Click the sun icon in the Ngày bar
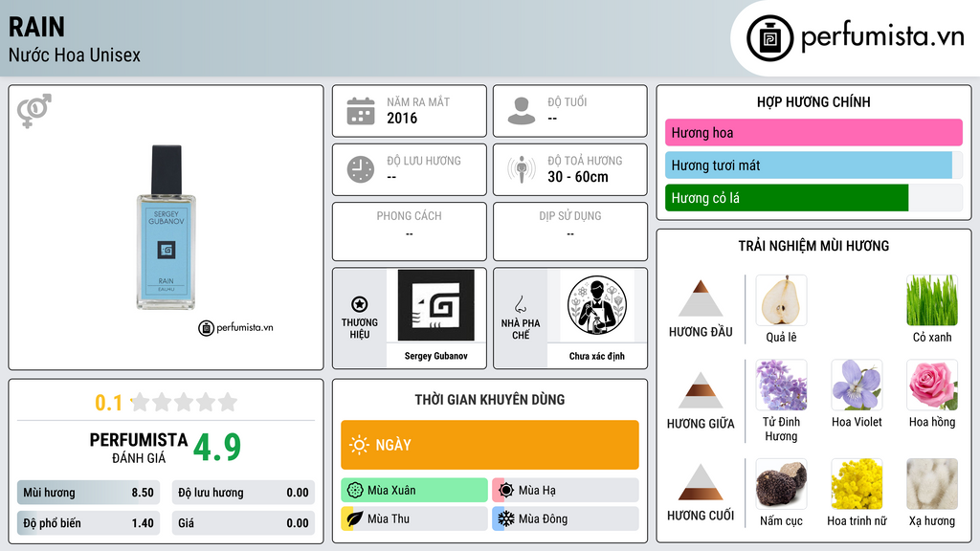Image resolution: width=980 pixels, height=551 pixels. pos(359,445)
